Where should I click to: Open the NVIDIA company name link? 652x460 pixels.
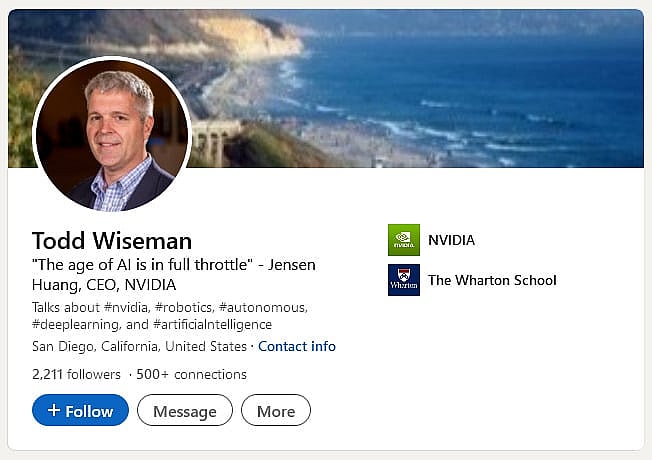coord(451,240)
